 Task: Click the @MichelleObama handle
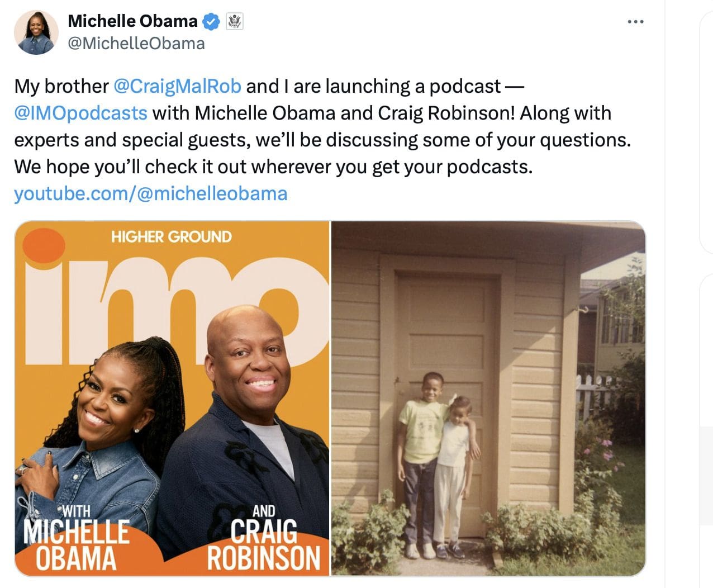(x=136, y=44)
